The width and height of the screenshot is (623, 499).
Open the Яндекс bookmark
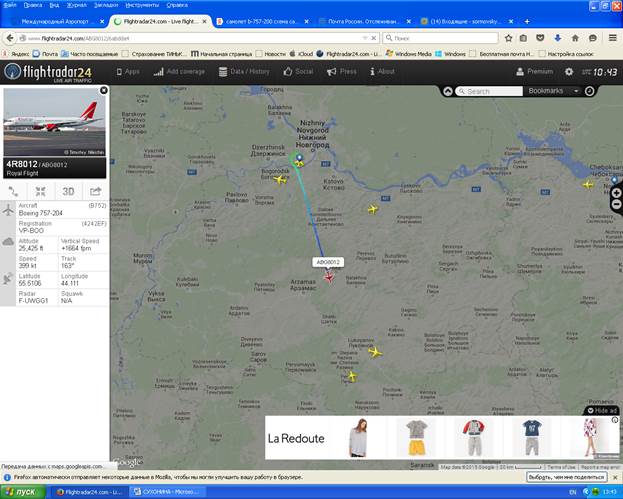[x=16, y=54]
